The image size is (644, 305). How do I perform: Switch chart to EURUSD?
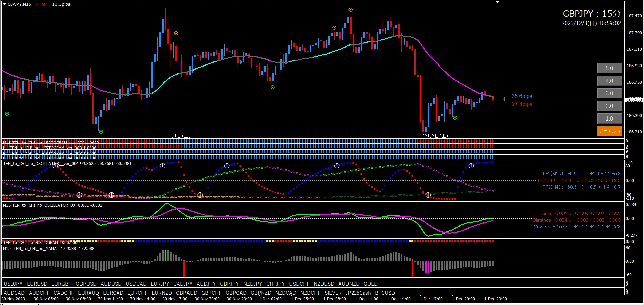pos(37,284)
